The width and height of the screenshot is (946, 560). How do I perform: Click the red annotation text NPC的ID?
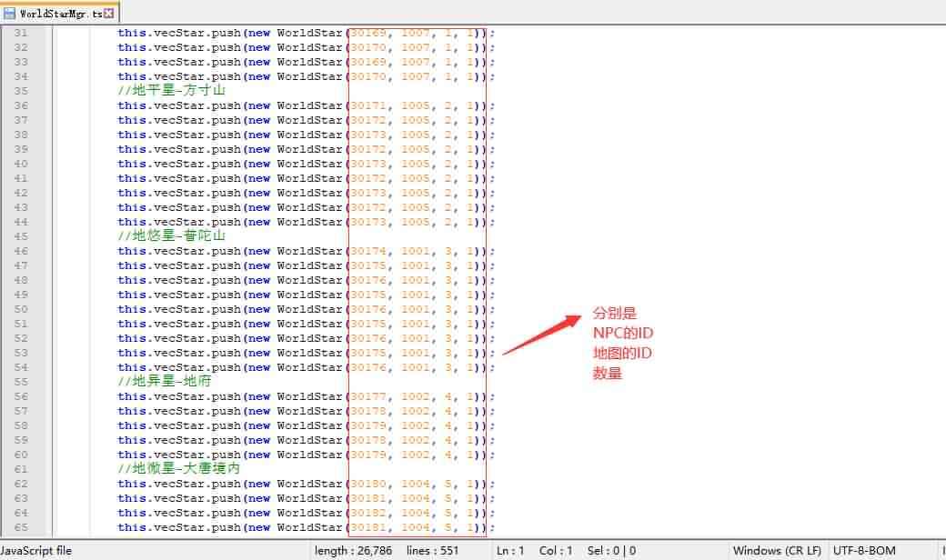pos(623,333)
